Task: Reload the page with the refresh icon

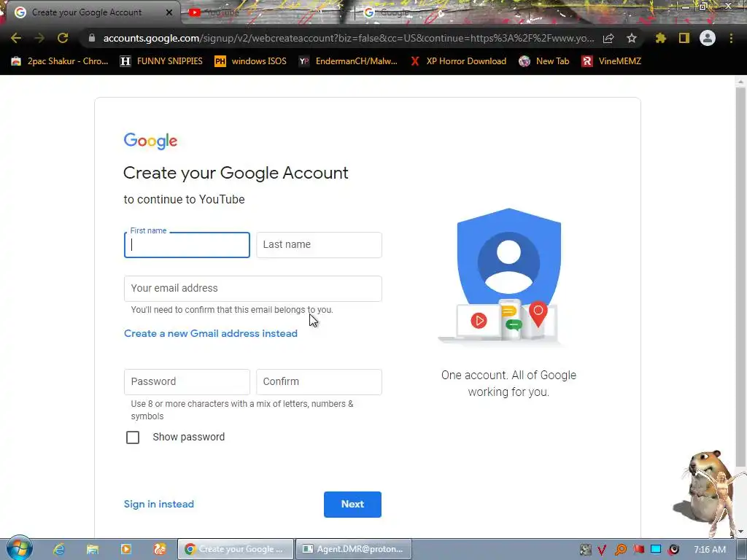Action: click(x=63, y=38)
